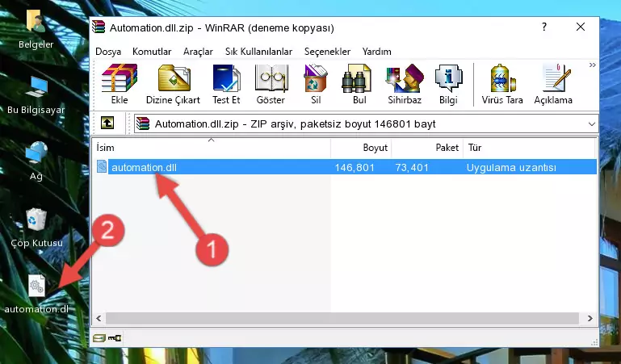Click Uygulama uzantısı type cell
621x364 pixels.
point(511,167)
